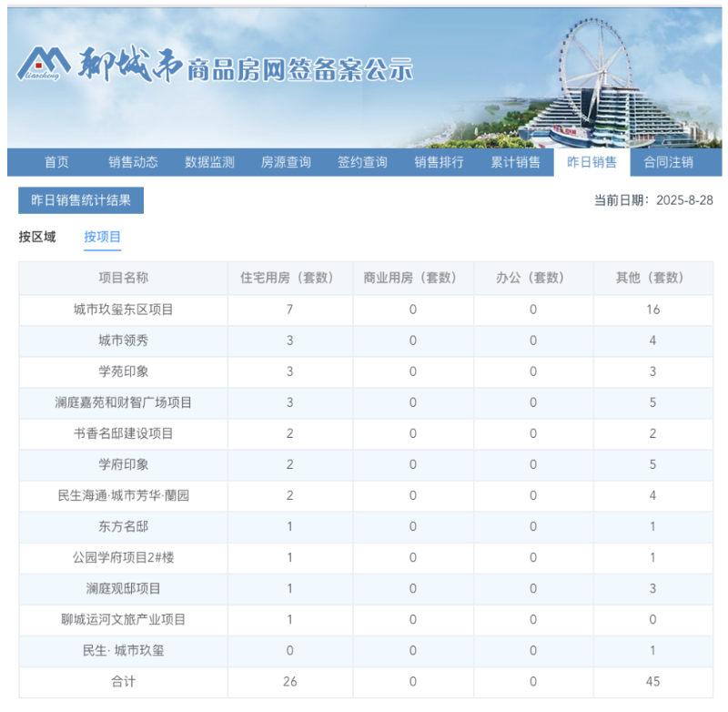Click the 昨日销售统计结果 button
The width and height of the screenshot is (728, 712).
[80, 201]
